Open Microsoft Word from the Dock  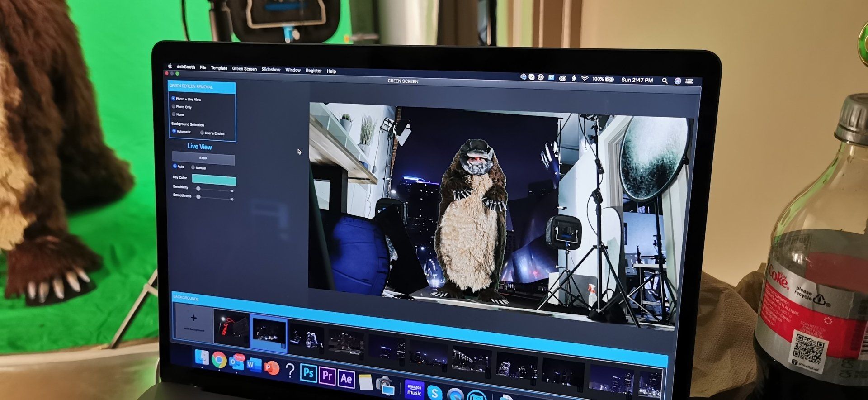click(254, 365)
